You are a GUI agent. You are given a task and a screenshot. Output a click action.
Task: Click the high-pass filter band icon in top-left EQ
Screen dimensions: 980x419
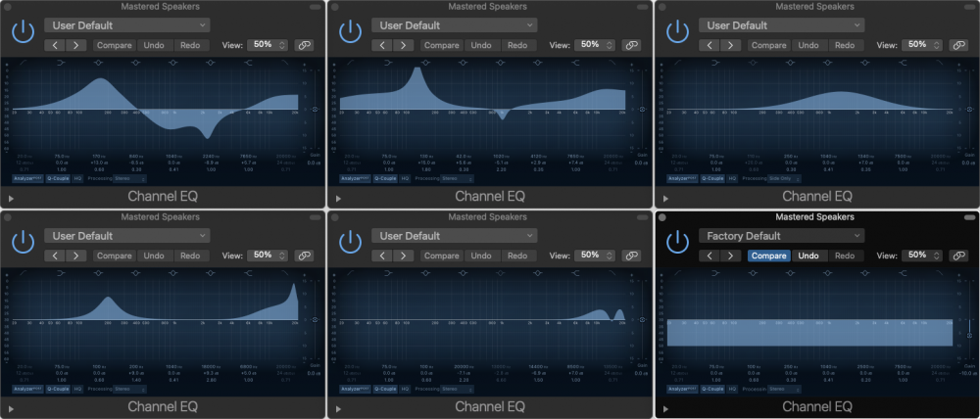click(x=24, y=63)
